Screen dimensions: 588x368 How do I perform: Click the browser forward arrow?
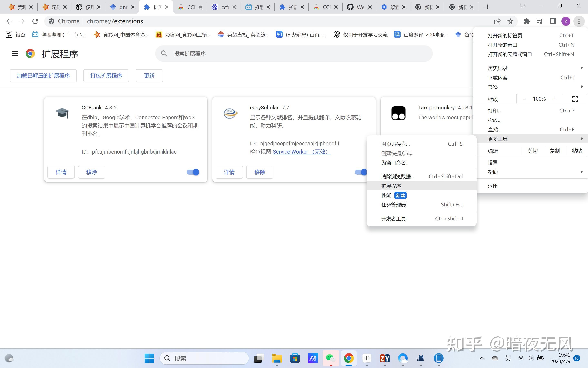pos(22,21)
